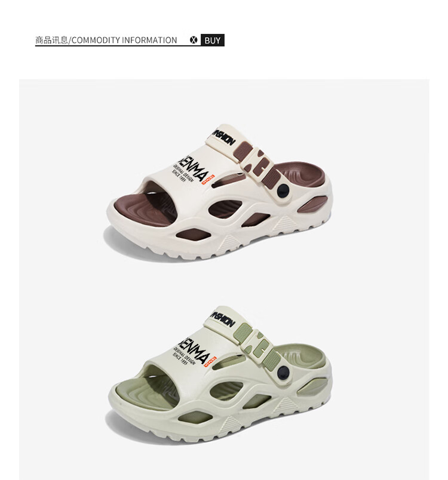Click the orange tag on green sandal upper
The image size is (448, 480).
pyautogui.click(x=210, y=361)
